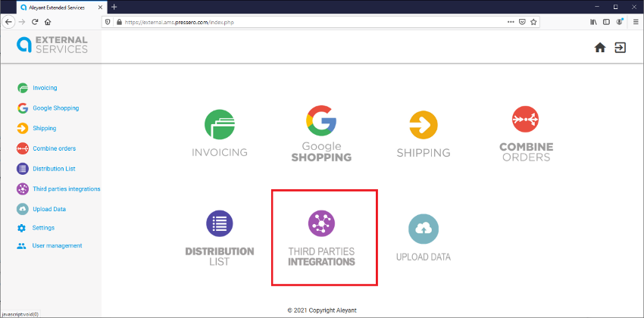Open the Invoicing sidebar link

tap(45, 88)
